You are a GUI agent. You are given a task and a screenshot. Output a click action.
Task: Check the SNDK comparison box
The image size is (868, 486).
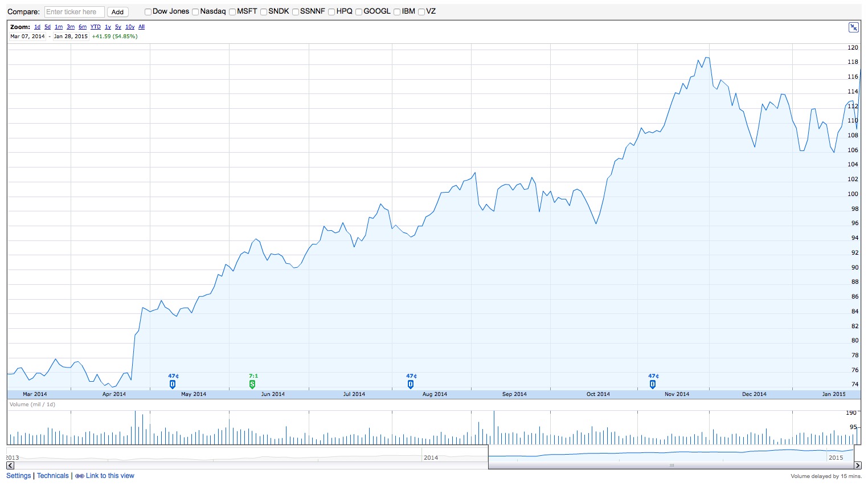[264, 12]
